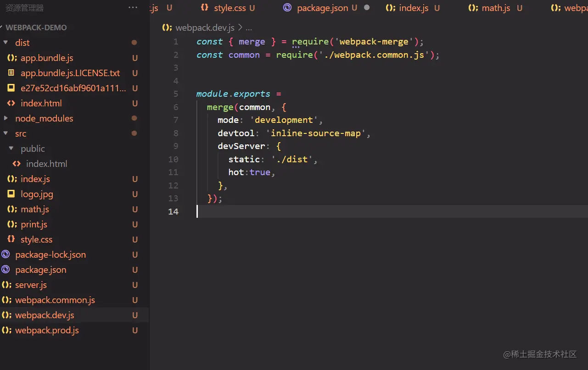
Task: Open the Explorer more actions ellipsis menu
Action: pos(133,8)
